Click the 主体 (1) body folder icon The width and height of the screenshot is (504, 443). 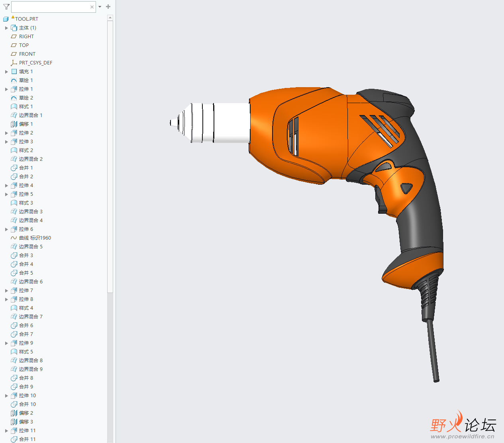(x=14, y=28)
